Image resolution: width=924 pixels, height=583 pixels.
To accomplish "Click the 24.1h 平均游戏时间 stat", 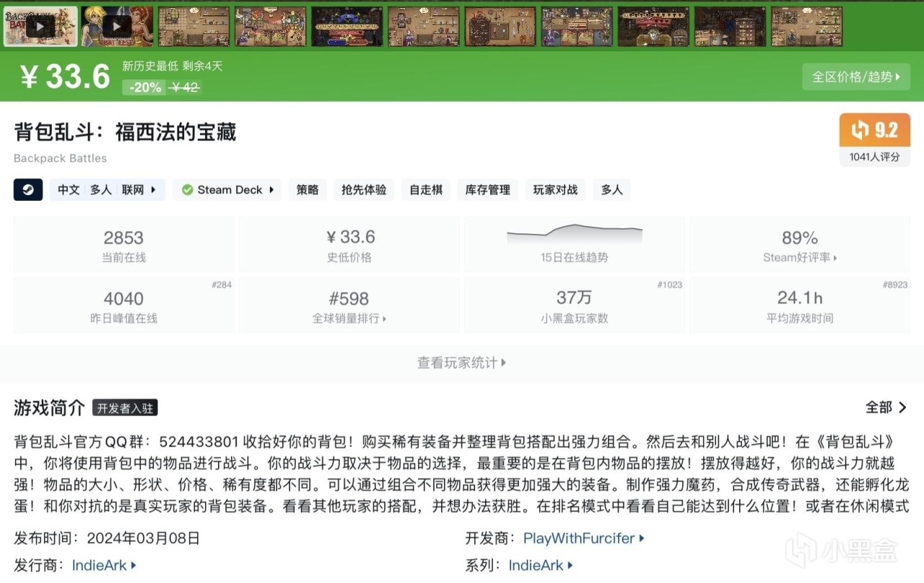I will [800, 306].
